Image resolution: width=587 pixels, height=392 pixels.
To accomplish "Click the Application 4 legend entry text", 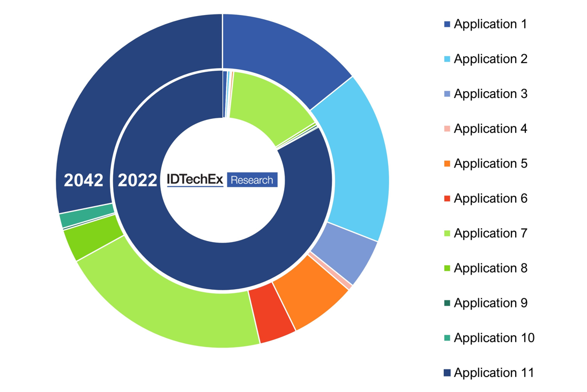I will [x=491, y=129].
